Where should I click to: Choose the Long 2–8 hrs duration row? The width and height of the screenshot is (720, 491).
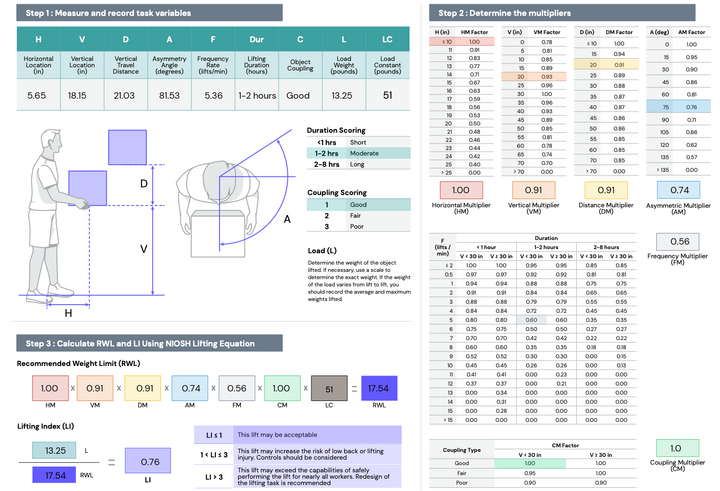tap(358, 163)
